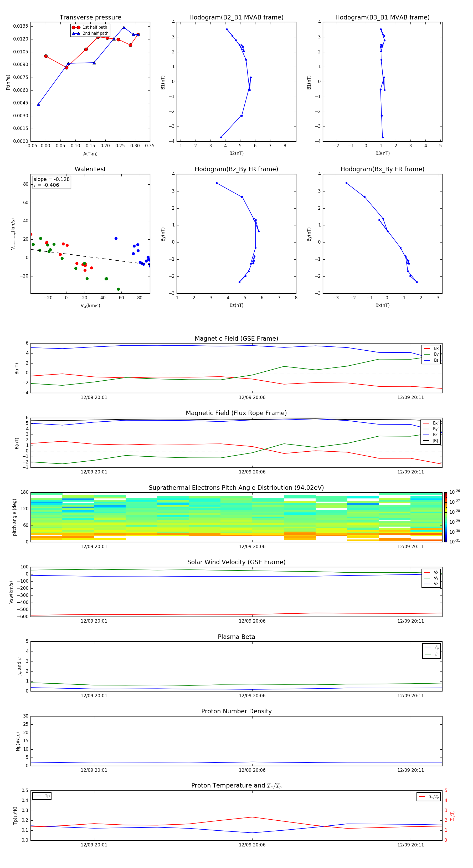This screenshot has width=473, height=868.
Task: Click the pitch angle colorbar
Action: click(x=446, y=517)
